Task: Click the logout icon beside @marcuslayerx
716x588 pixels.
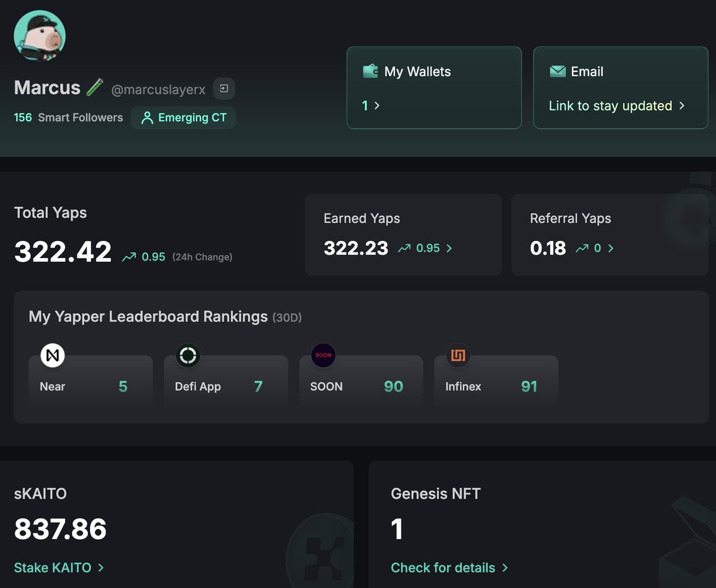Action: pyautogui.click(x=224, y=89)
